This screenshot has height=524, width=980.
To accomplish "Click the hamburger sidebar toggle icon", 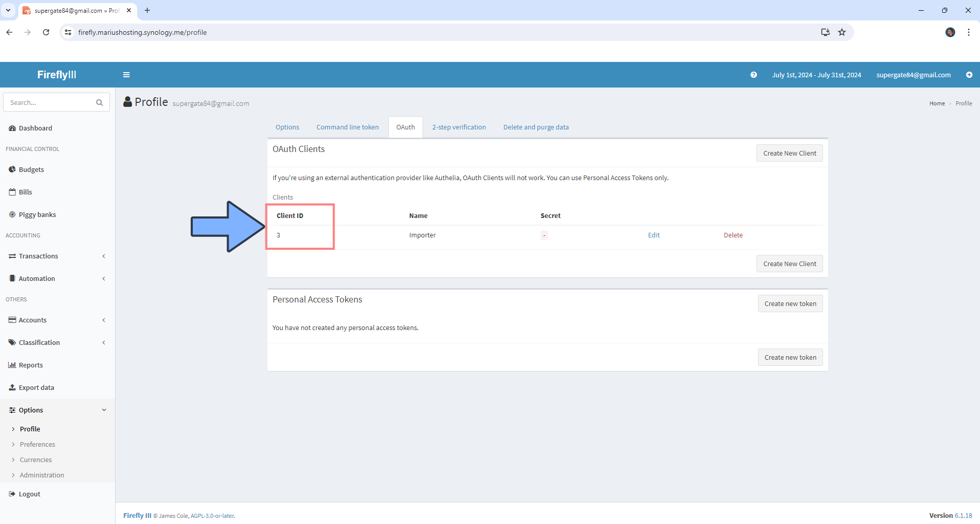I will [126, 75].
